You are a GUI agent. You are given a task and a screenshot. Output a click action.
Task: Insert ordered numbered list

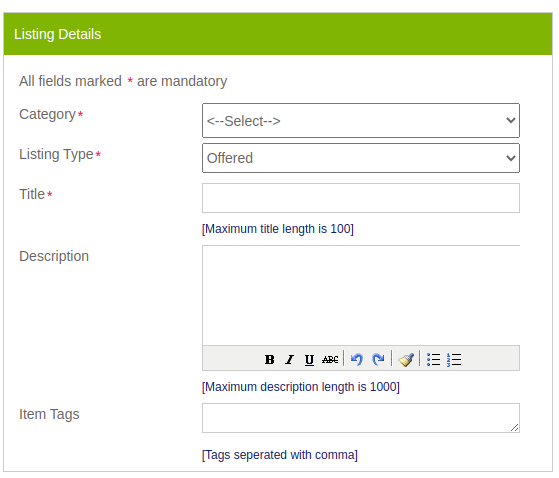point(454,359)
